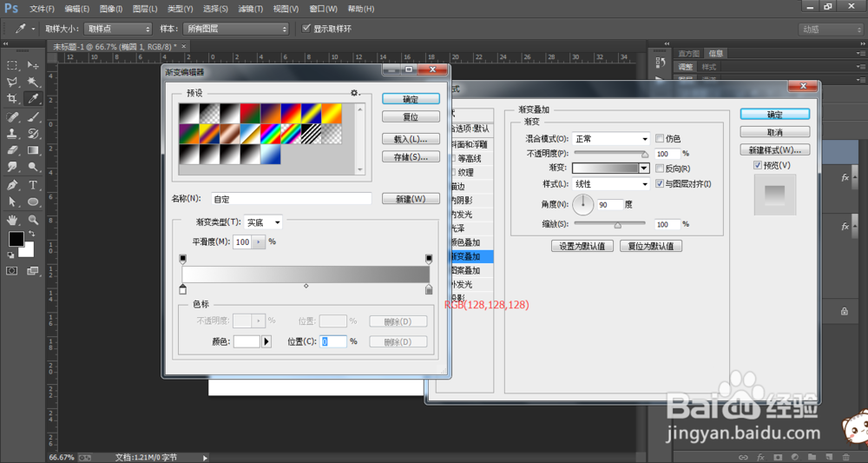The width and height of the screenshot is (868, 463).
Task: Click 不透明度 slider in layer style
Action: coord(610,154)
